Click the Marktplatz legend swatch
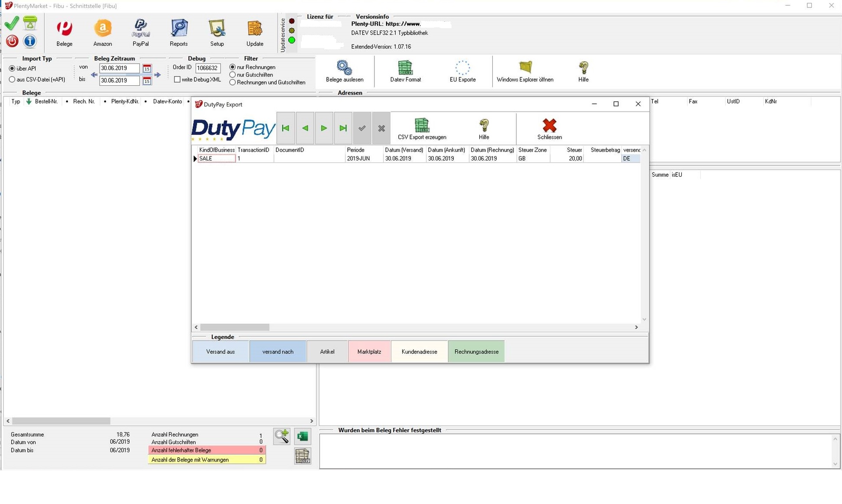Screen dimensions: 842x504 369,352
